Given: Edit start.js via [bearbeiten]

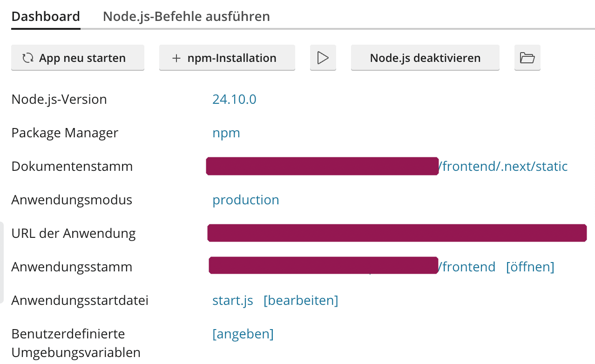Looking at the screenshot, I should pyautogui.click(x=301, y=300).
